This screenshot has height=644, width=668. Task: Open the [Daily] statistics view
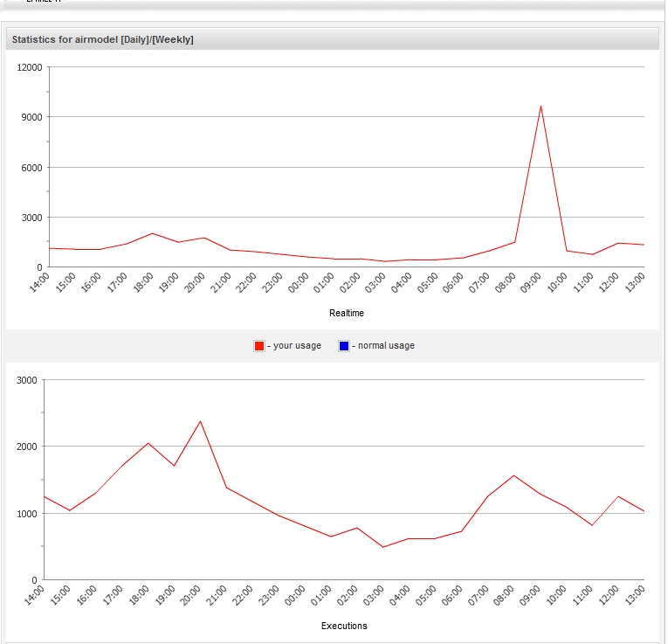(135, 39)
